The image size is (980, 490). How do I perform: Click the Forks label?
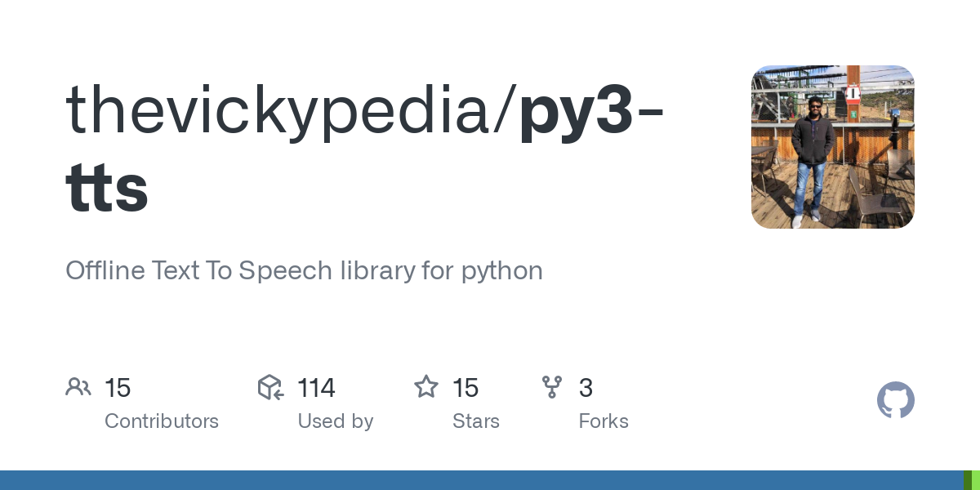604,421
